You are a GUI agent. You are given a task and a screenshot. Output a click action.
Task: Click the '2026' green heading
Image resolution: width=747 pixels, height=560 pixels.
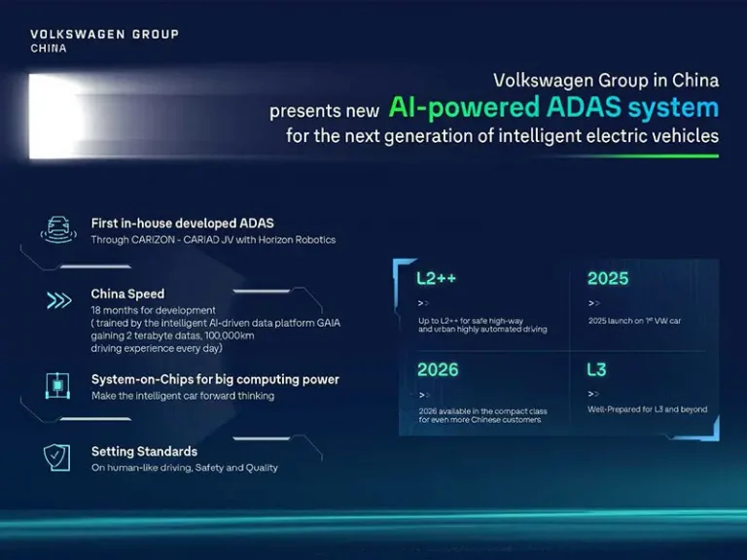click(x=438, y=369)
